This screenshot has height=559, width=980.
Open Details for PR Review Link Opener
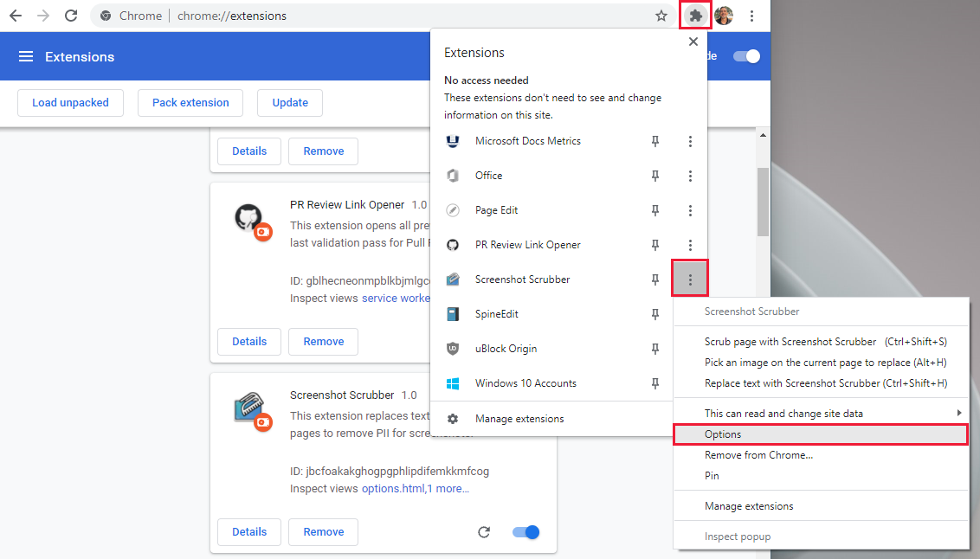point(249,342)
